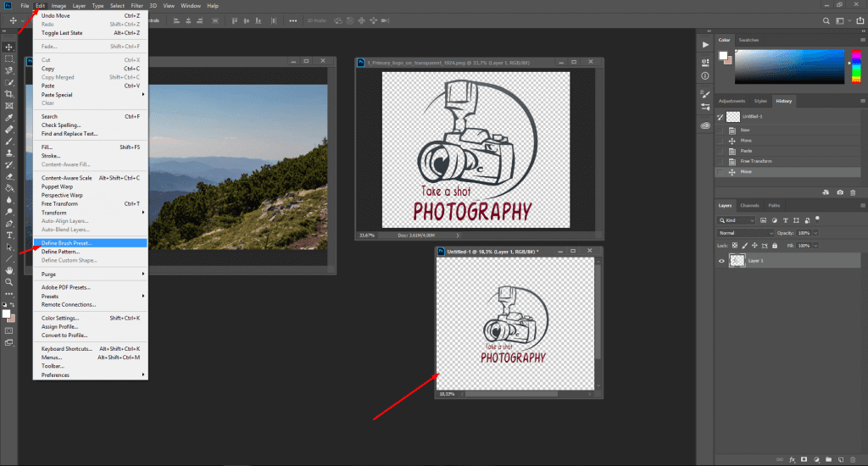Select the Clone Stamp tool

coord(8,153)
